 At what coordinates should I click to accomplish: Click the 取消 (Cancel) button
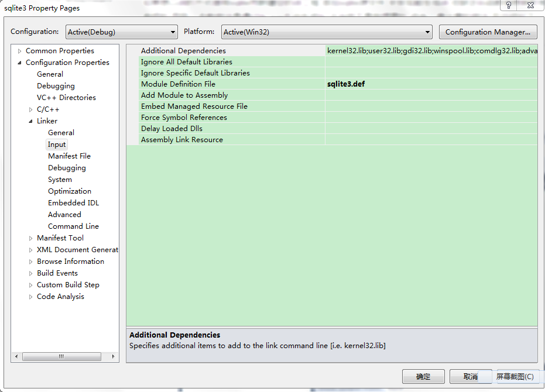[x=471, y=376]
